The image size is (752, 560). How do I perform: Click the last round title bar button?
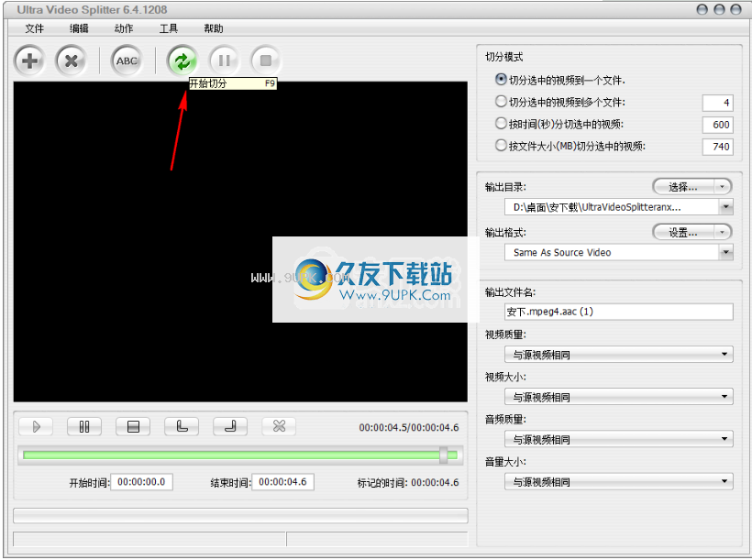coord(735,9)
